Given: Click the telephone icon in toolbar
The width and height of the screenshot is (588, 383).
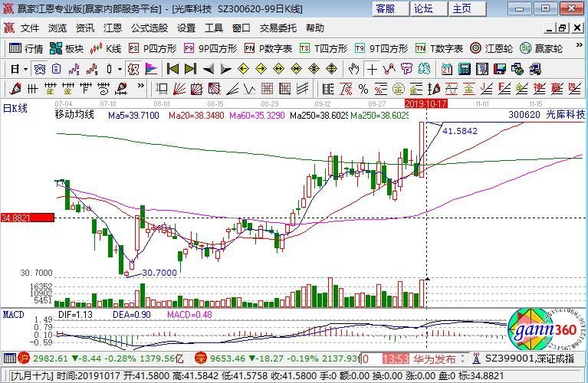Looking at the screenshot, I should click(40, 70).
